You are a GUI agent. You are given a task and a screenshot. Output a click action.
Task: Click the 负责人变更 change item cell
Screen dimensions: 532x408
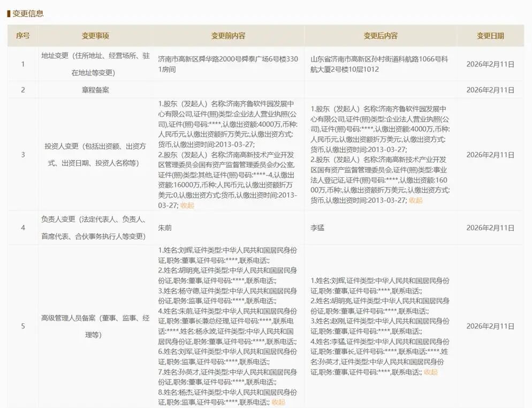click(x=95, y=228)
